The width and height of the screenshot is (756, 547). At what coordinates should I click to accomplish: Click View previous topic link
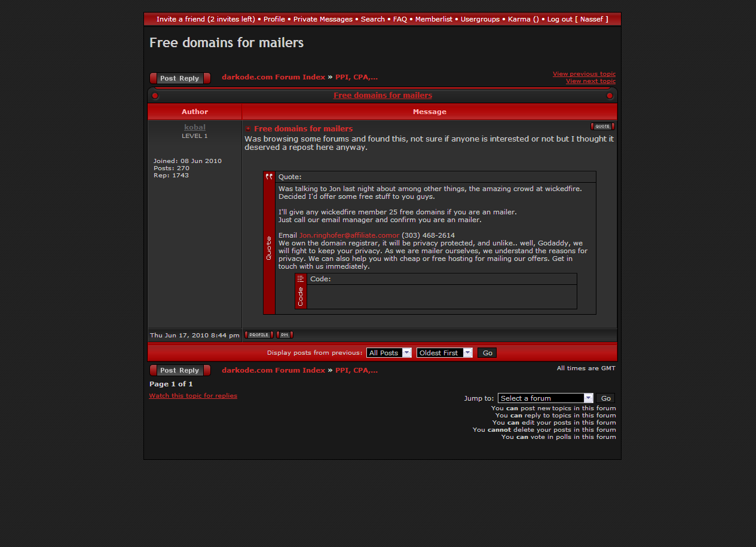pos(583,74)
